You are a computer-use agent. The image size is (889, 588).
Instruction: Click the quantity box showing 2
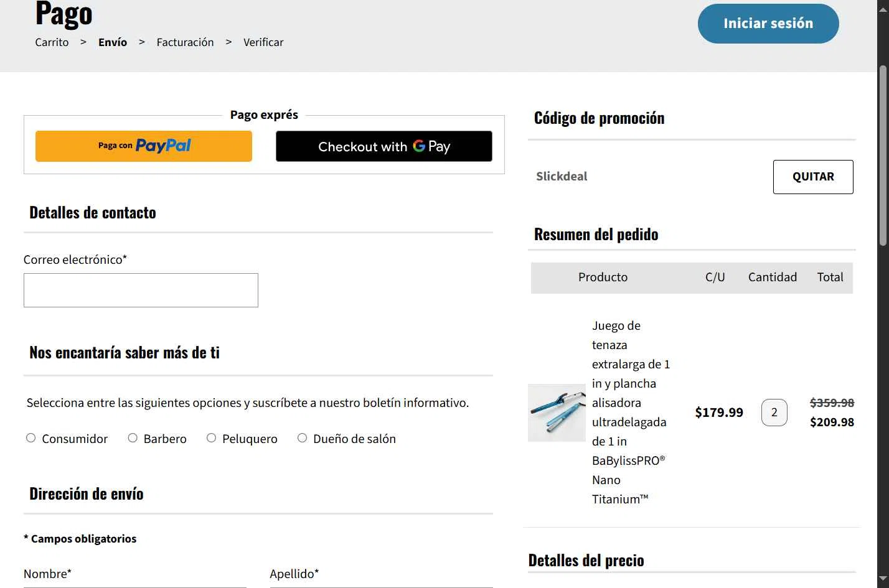pyautogui.click(x=774, y=413)
